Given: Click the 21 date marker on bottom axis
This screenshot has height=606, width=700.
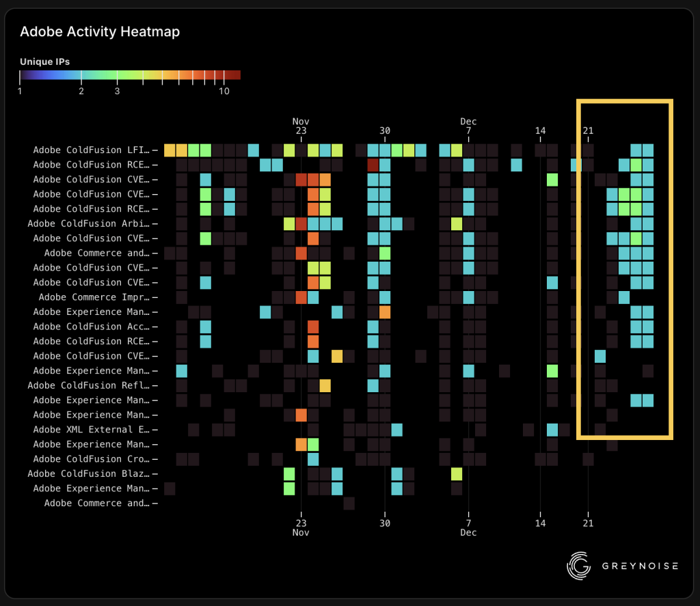Looking at the screenshot, I should pos(589,523).
